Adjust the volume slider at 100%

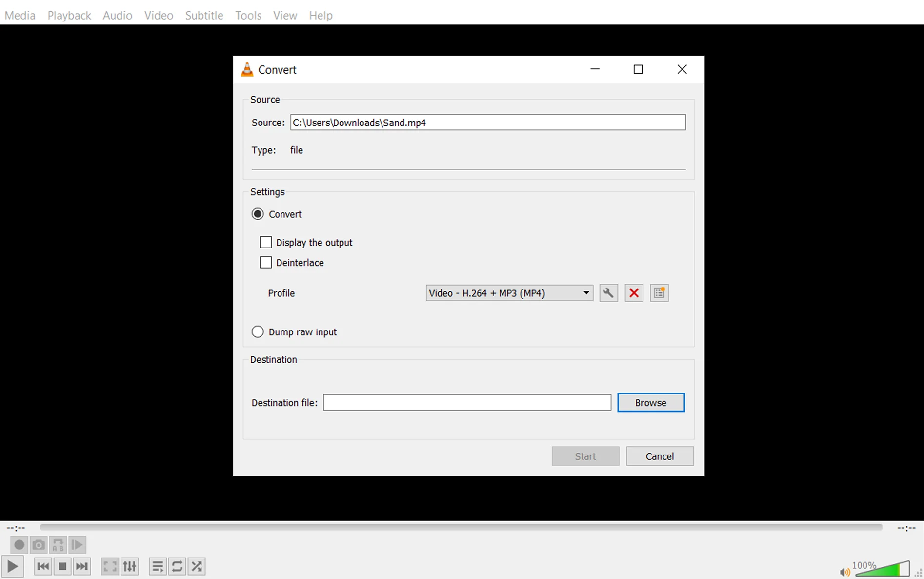coord(883,569)
